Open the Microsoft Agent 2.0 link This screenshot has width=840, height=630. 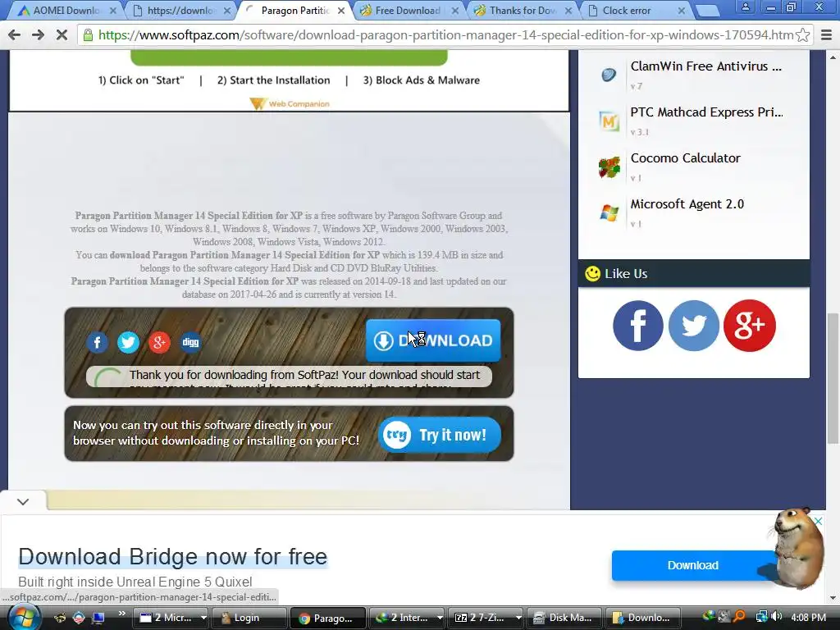click(x=687, y=204)
